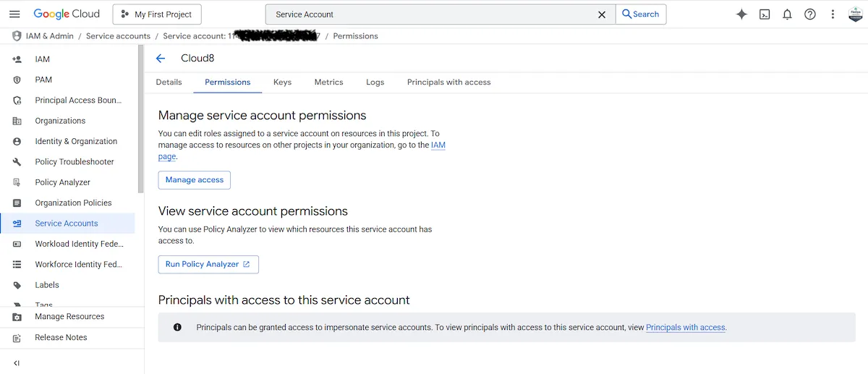Viewport: 868px width, 374px height.
Task: Activate the Cloud Shell terminal icon
Action: coord(765,14)
